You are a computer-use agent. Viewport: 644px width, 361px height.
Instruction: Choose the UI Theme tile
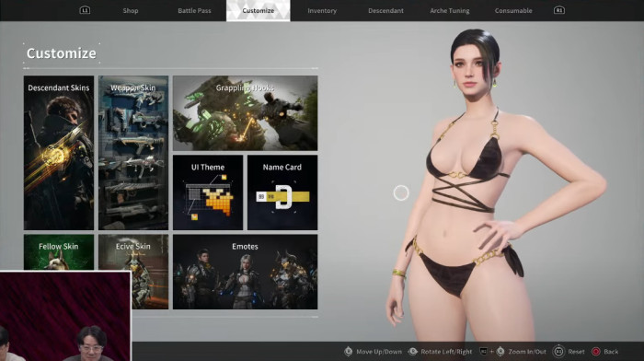[x=208, y=192]
